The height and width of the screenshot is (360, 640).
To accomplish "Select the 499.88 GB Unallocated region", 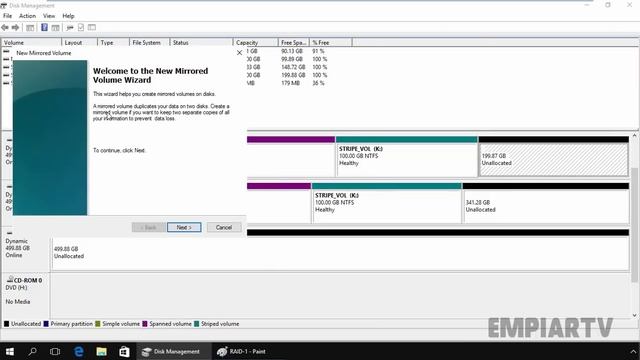I will [x=340, y=253].
